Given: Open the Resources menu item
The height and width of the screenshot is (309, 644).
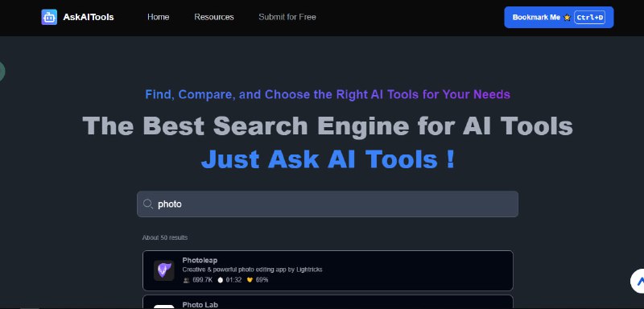Looking at the screenshot, I should click(214, 17).
